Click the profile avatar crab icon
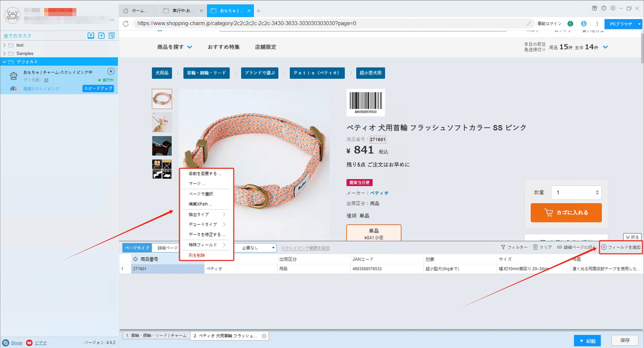Image resolution: width=644 pixels, height=348 pixels. tap(11, 14)
